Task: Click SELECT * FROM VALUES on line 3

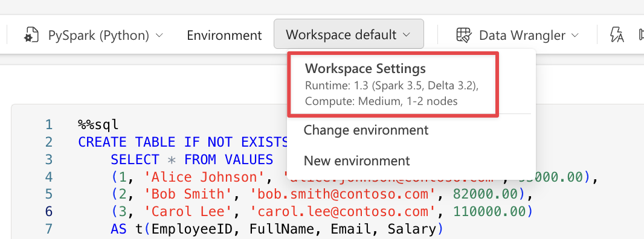Action: 192,159
